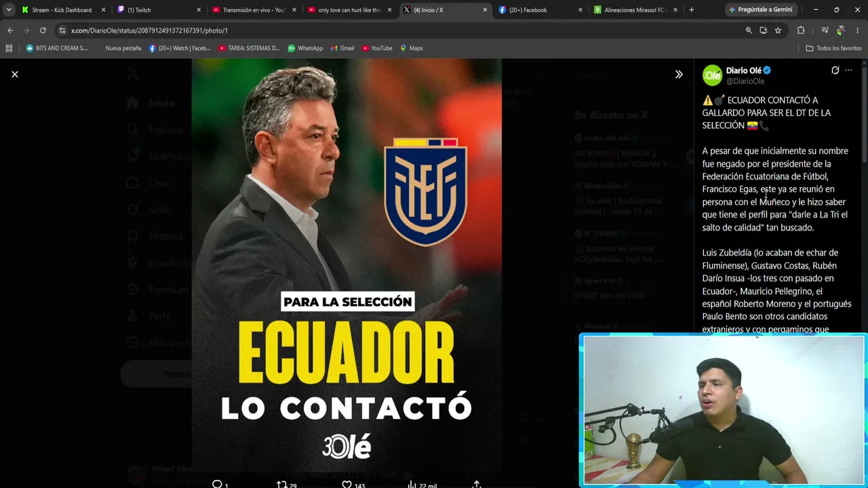The image size is (868, 488).
Task: Close the Inicio / X tab
Action: point(485,10)
